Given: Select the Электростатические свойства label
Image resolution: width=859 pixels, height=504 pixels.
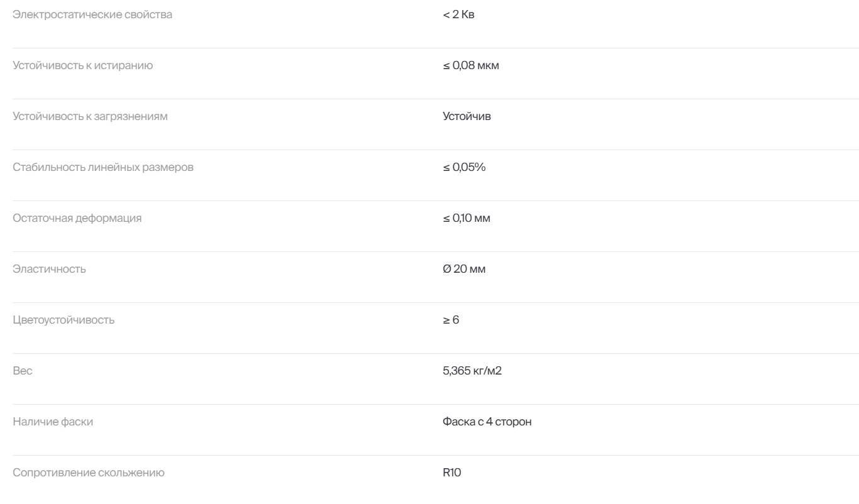Looking at the screenshot, I should 92,15.
